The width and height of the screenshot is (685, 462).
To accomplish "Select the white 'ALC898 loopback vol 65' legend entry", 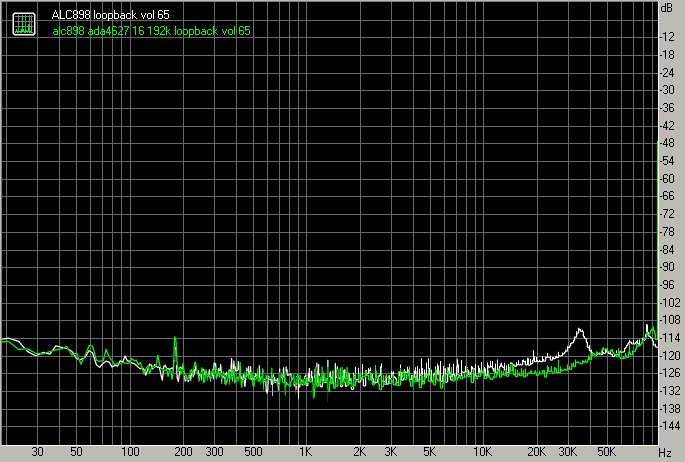I will pyautogui.click(x=111, y=15).
